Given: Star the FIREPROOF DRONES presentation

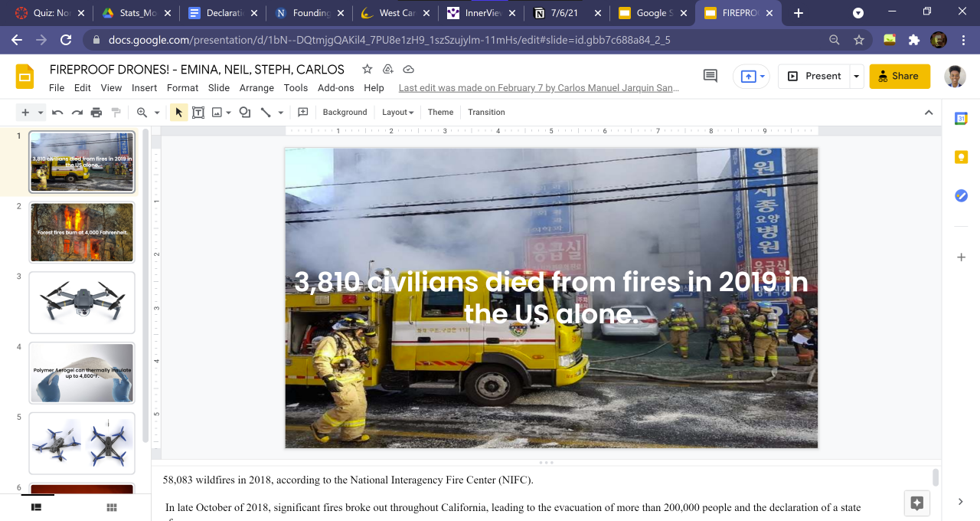Looking at the screenshot, I should [x=367, y=70].
